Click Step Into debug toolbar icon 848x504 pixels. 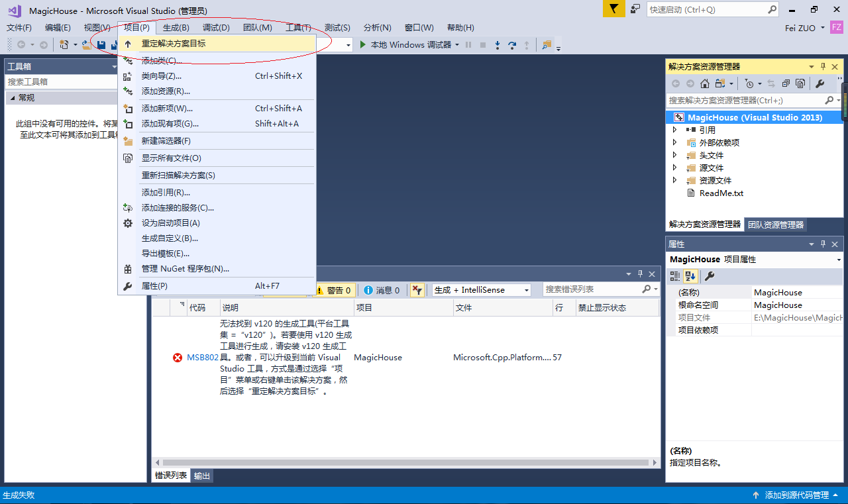click(498, 45)
